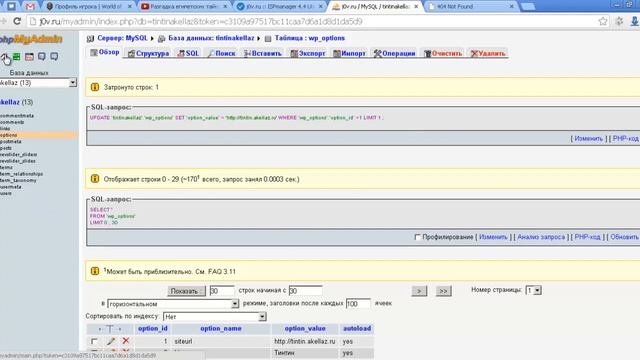Click the table icon in breadcrumb
Image resolution: width=640 pixels, height=360 pixels.
[x=268, y=39]
